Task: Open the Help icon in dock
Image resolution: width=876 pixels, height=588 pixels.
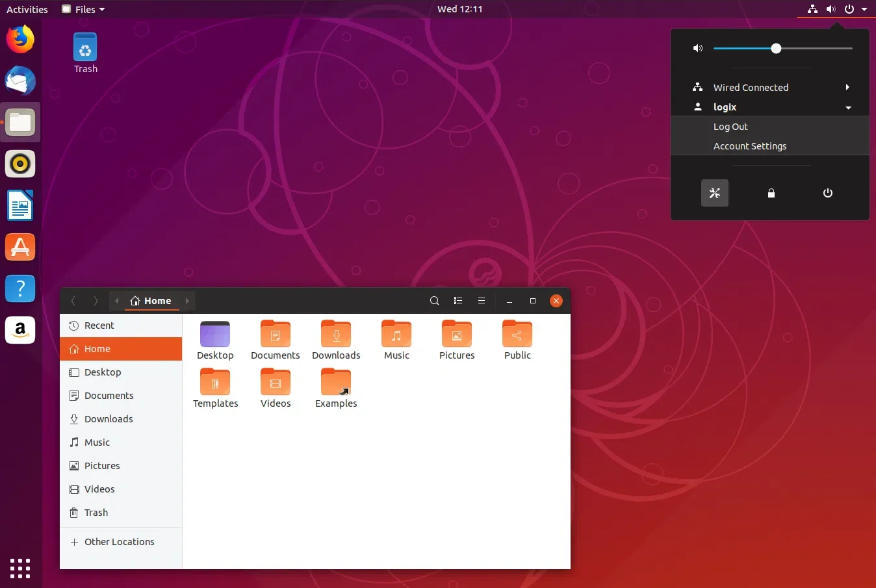Action: coord(20,288)
